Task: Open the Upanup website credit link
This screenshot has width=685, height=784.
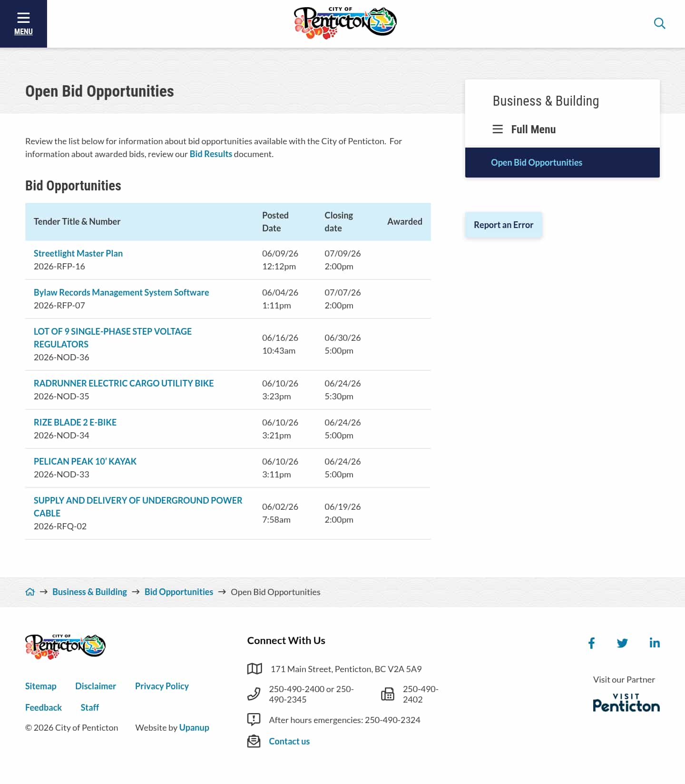Action: point(194,727)
